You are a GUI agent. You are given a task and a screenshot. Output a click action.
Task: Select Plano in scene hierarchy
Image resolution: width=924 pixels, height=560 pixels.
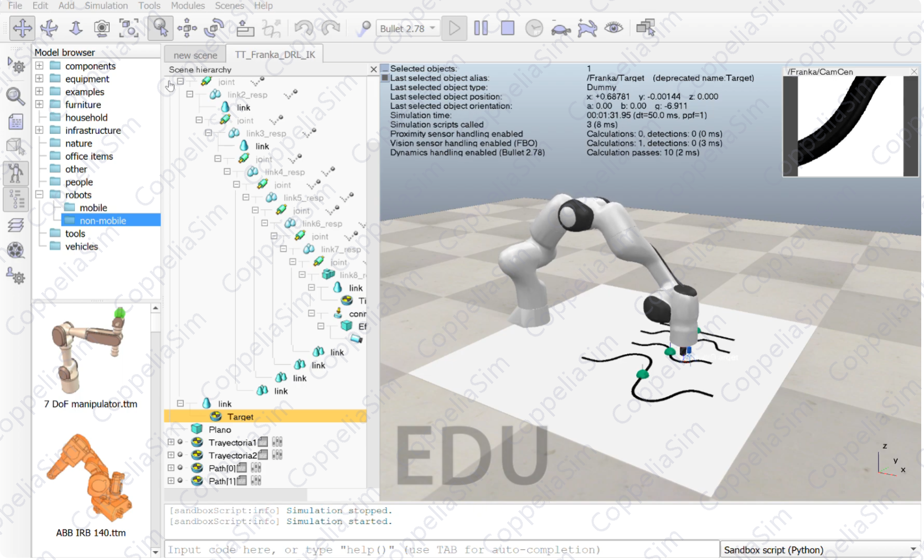pyautogui.click(x=220, y=429)
